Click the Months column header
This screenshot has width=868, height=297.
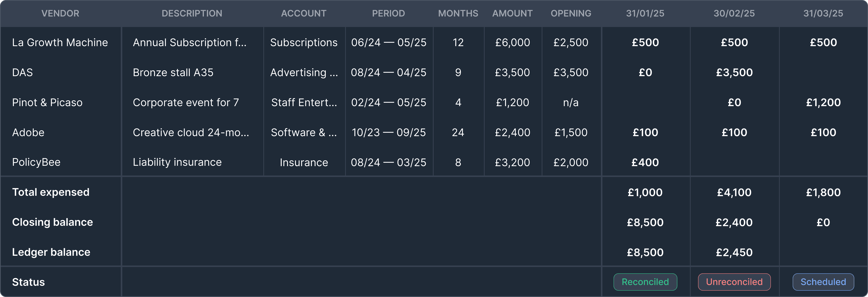(x=458, y=13)
